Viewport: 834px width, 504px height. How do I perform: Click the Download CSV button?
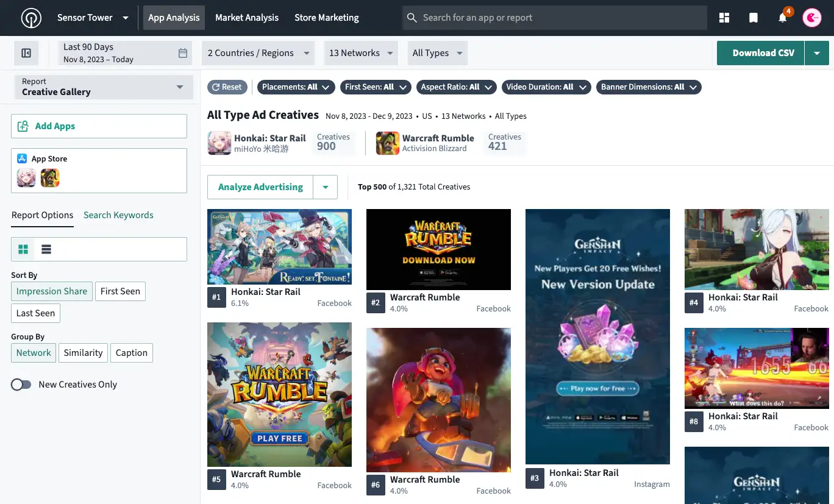pos(761,53)
